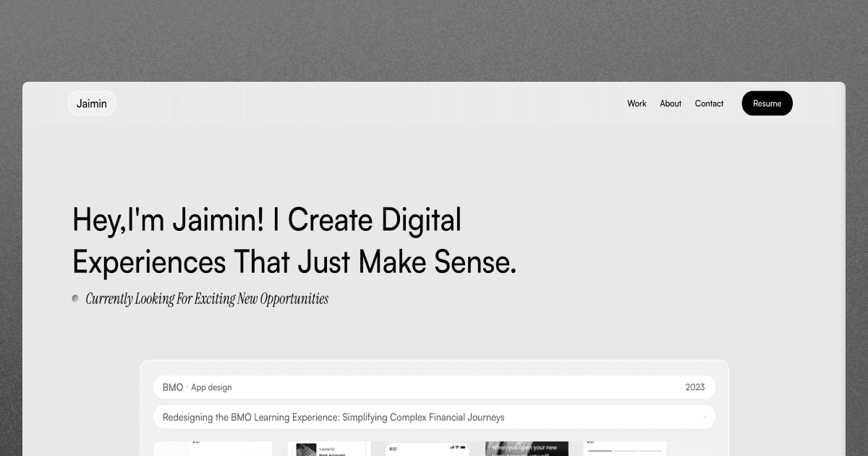Click the progress bars in the rightmost thumbnail
This screenshot has width=868, height=456.
(x=626, y=451)
